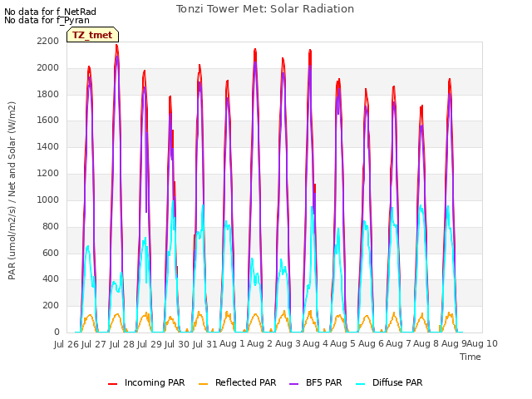The width and height of the screenshot is (532, 399).
Task: Click the Jul 30 x-axis date label
Action: pos(177,344)
